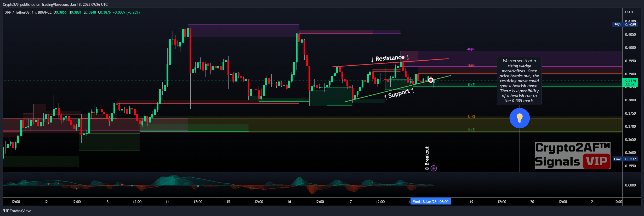Image resolution: width=644 pixels, height=216 pixels.
Task: Select the Support text label on chart
Action: tap(399, 94)
